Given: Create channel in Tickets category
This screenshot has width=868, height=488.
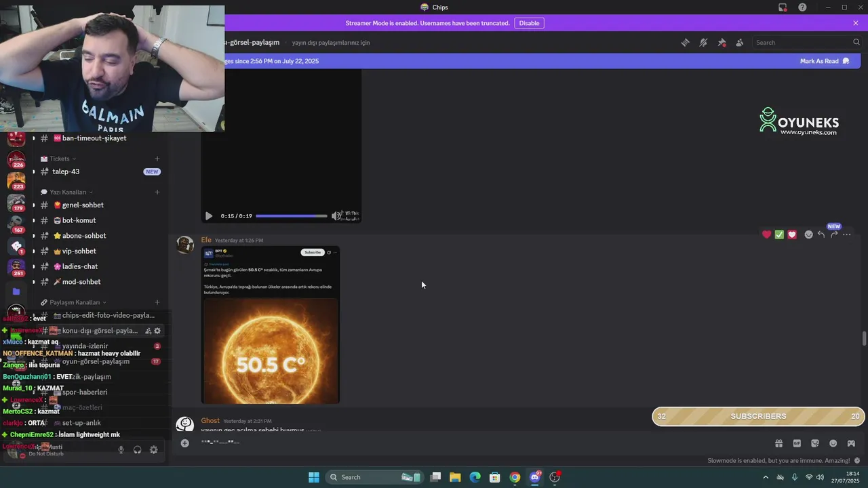Looking at the screenshot, I should pos(157,159).
